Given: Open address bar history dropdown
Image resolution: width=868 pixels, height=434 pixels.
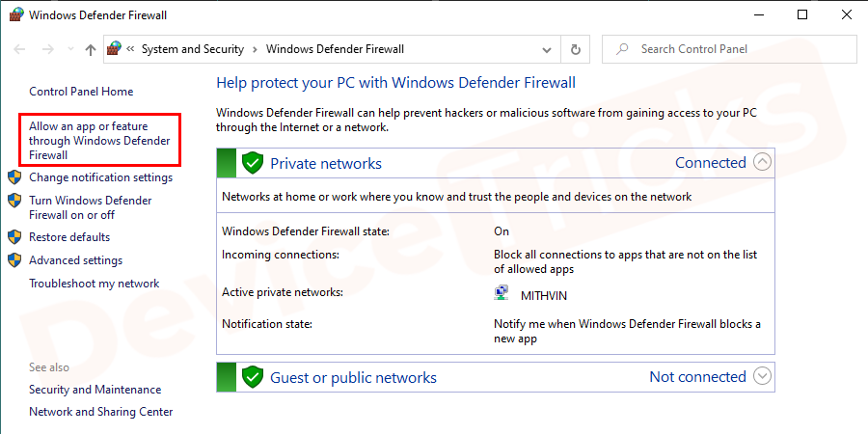Looking at the screenshot, I should tap(547, 50).
